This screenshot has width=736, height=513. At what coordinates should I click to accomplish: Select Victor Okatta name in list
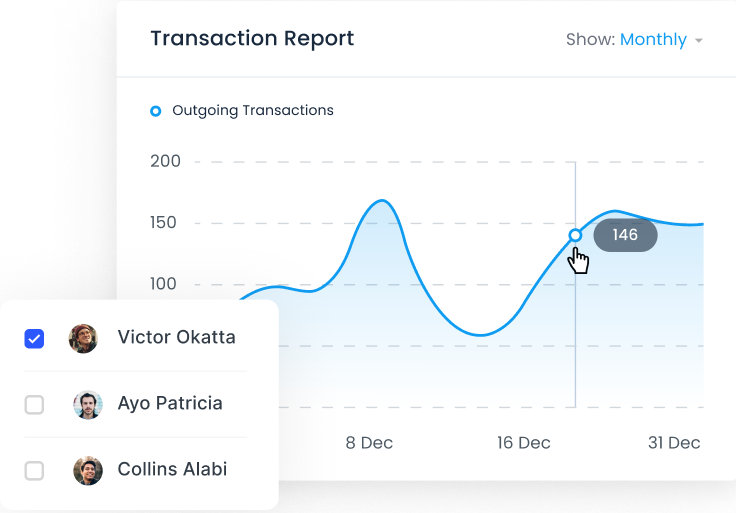(176, 337)
